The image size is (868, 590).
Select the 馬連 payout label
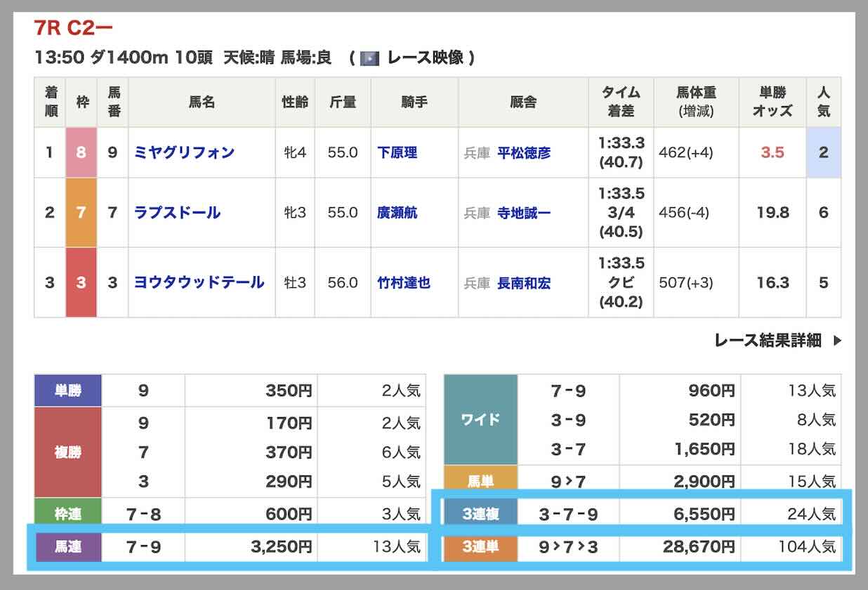[x=68, y=546]
